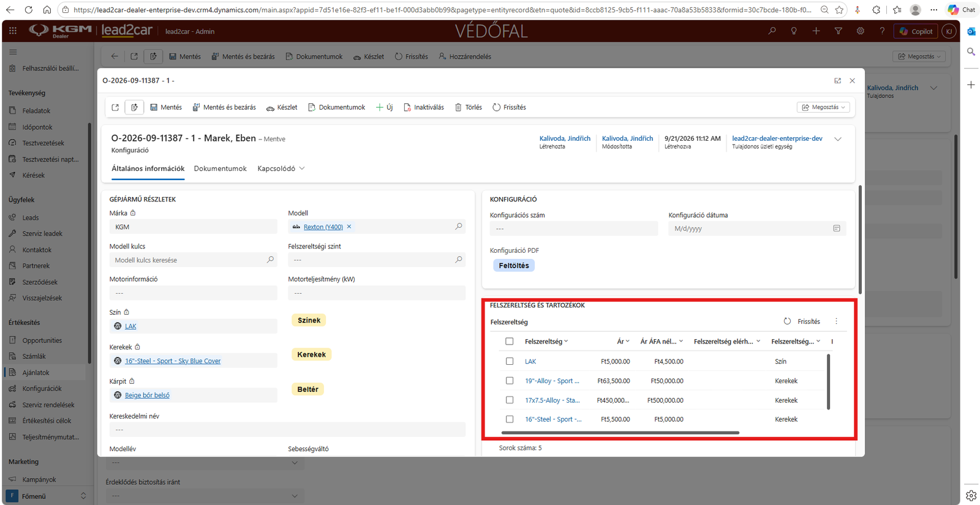
Task: Expand the Kapcsolódó dropdown tab
Action: [x=281, y=168]
